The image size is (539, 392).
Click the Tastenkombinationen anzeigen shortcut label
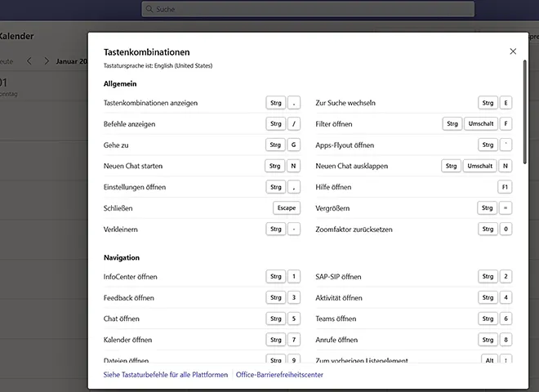[x=150, y=103]
